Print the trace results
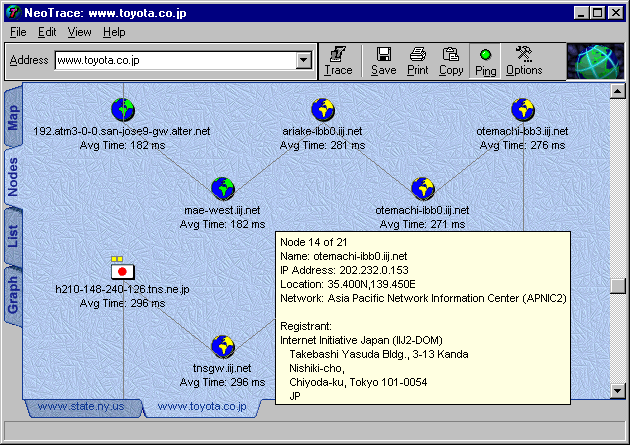630x445 pixels. [417, 61]
